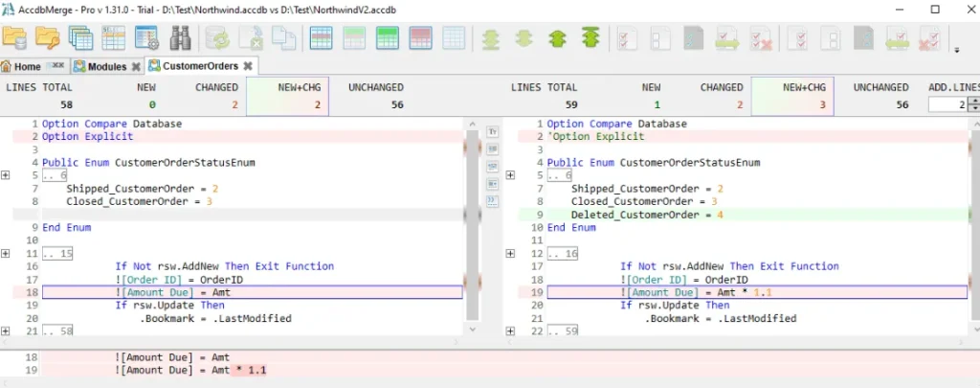Show new rows green grid icon
Image resolution: width=980 pixels, height=388 pixels.
(388, 38)
